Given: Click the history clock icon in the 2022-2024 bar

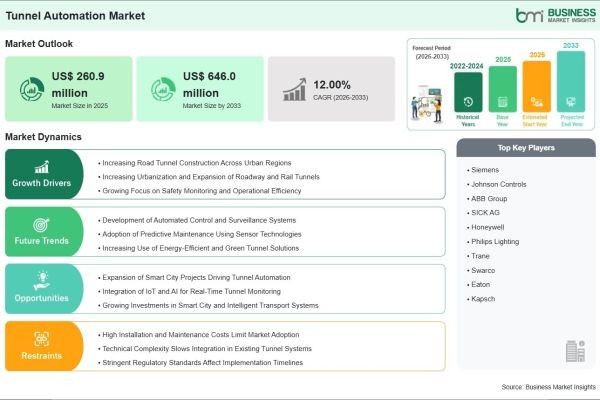Looking at the screenshot, I should 468,102.
